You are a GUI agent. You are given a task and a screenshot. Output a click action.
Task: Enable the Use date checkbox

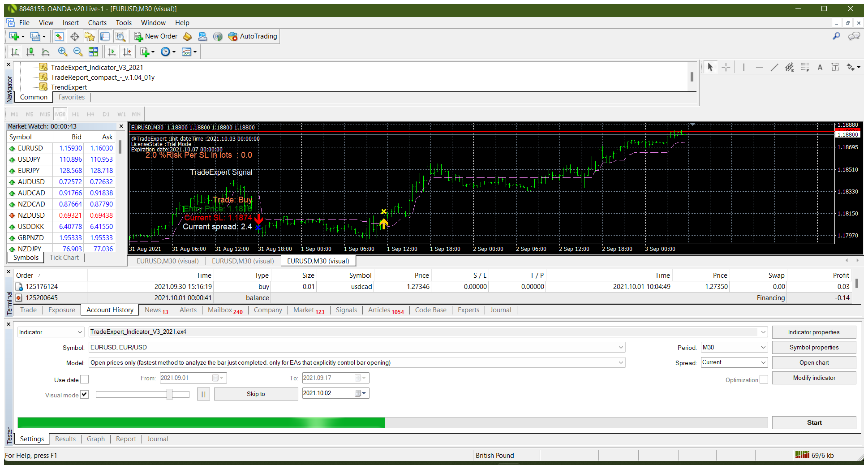pyautogui.click(x=84, y=379)
